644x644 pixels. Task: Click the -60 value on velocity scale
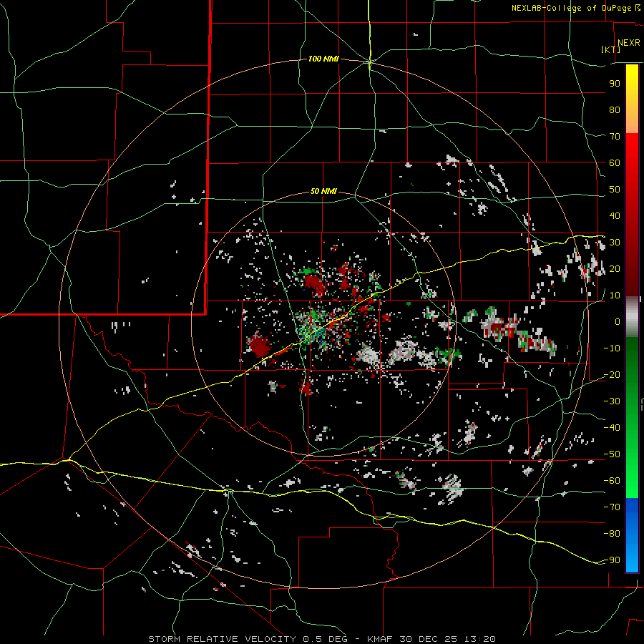click(x=612, y=481)
